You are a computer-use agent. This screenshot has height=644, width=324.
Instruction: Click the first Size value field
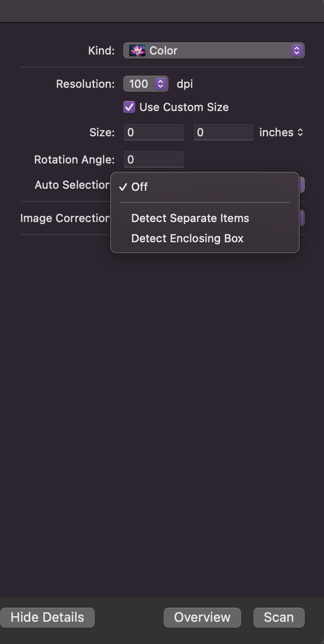click(154, 132)
